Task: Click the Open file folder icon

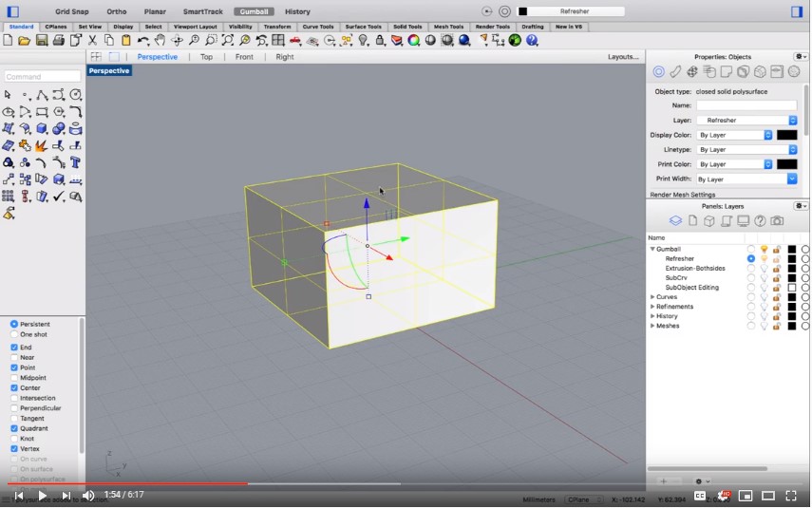Action: pos(25,41)
